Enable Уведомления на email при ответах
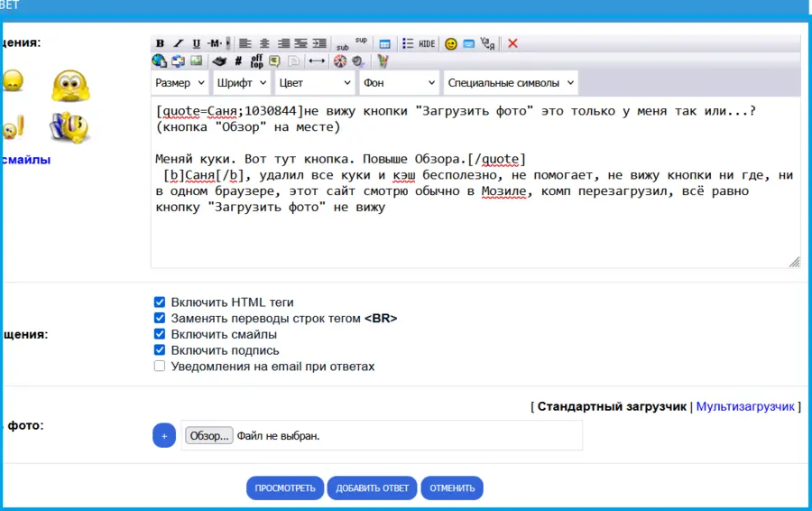 point(160,367)
